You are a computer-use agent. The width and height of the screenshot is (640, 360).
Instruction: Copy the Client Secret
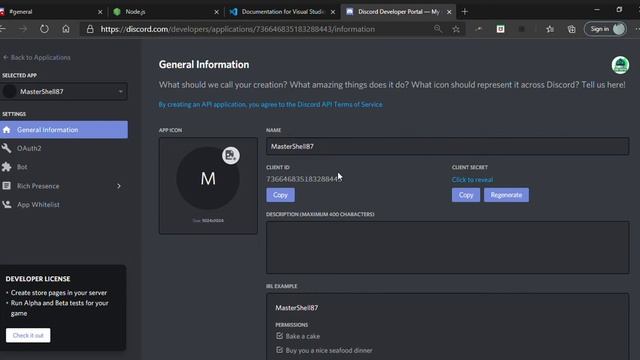[466, 195]
